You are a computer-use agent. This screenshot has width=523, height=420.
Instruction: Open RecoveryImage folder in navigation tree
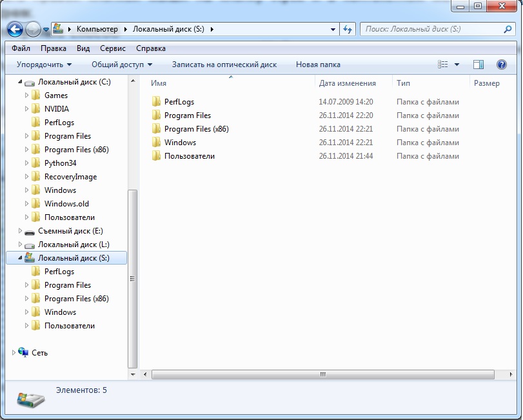(x=71, y=177)
